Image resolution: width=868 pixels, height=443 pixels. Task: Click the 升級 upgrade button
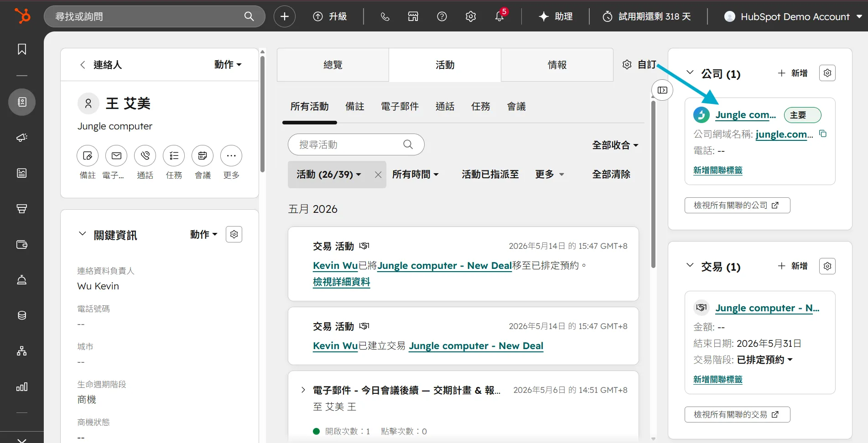[x=330, y=16]
